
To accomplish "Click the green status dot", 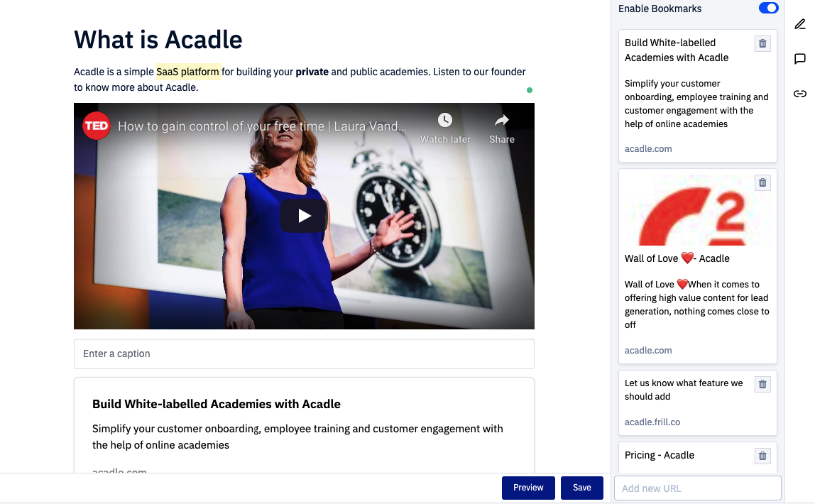I will [529, 90].
